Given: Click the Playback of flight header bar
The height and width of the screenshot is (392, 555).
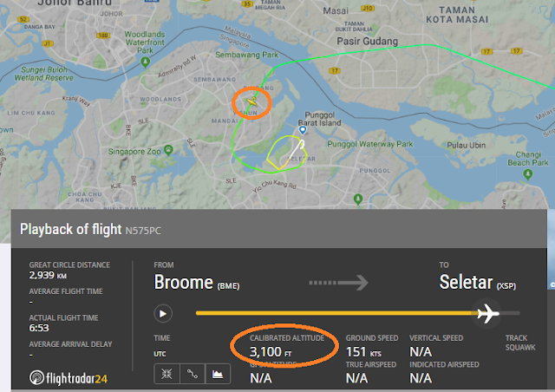Looking at the screenshot, I should pos(279,229).
